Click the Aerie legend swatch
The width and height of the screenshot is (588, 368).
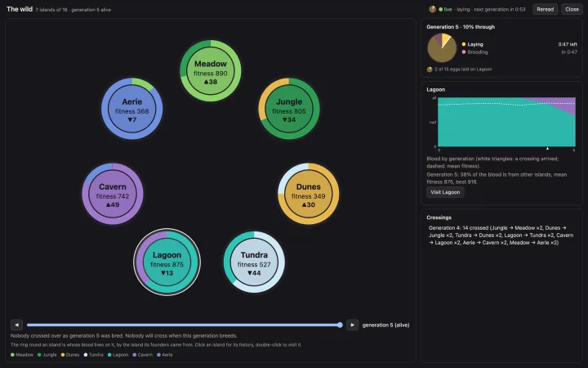point(159,354)
